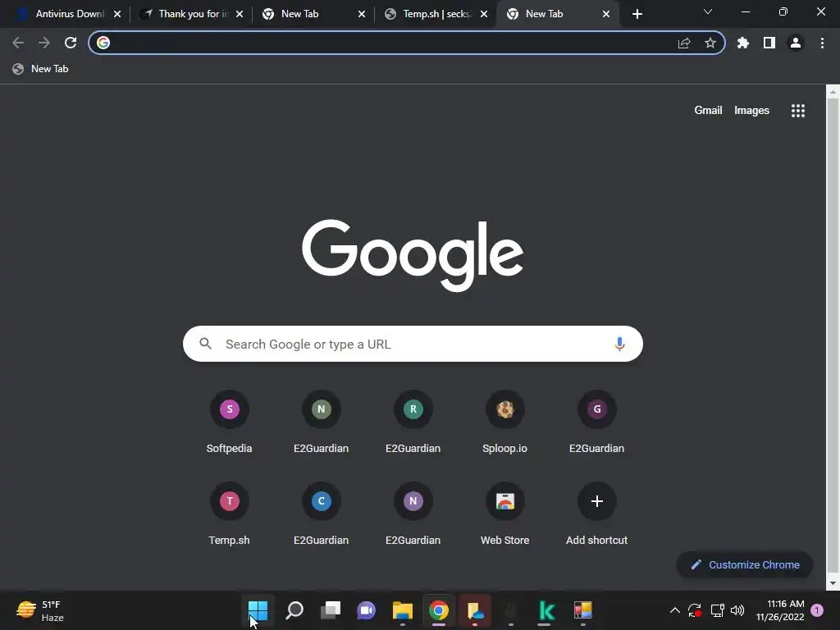This screenshot has width=840, height=630.
Task: Open the Softpedia shortcut
Action: coord(230,422)
